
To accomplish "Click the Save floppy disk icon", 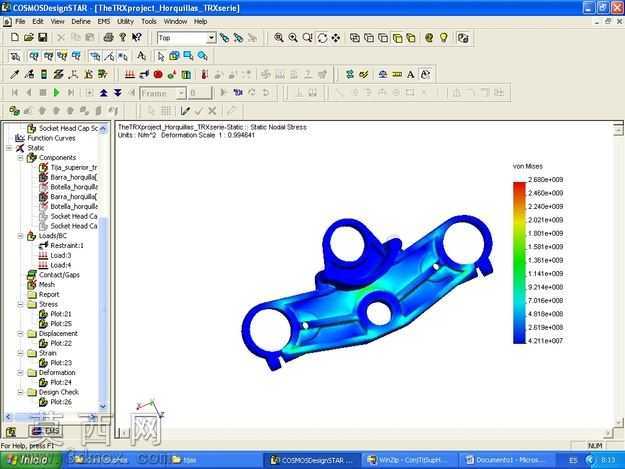I will pyautogui.click(x=43, y=38).
